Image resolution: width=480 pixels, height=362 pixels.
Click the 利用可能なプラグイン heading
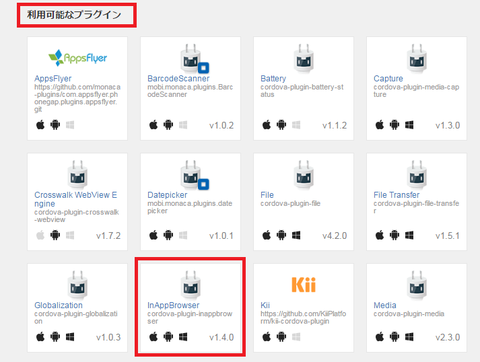(74, 15)
